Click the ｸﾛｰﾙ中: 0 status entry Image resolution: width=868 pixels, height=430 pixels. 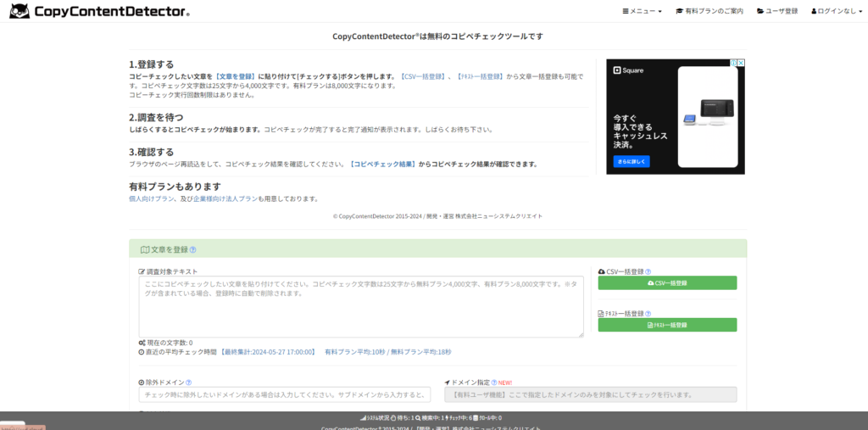[x=487, y=418]
